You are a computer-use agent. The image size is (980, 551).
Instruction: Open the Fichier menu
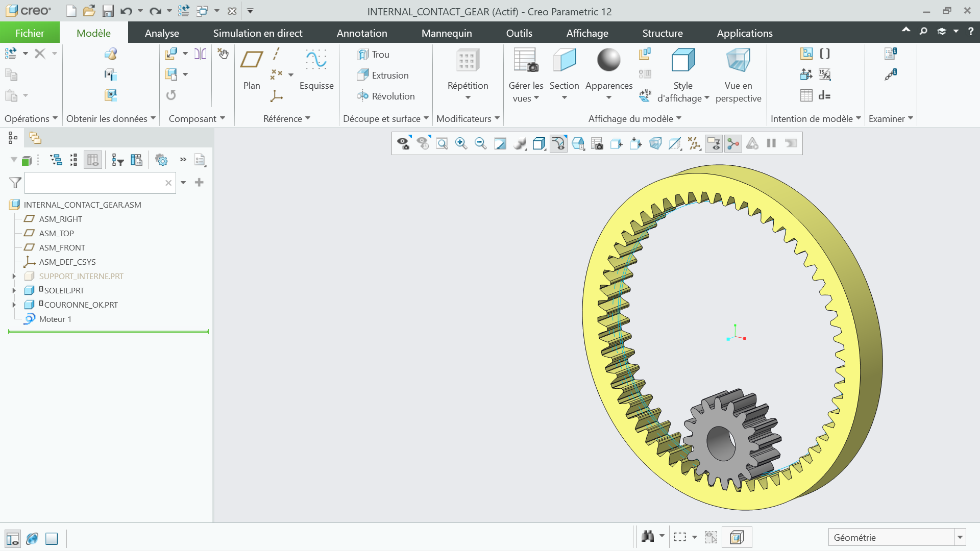coord(30,33)
